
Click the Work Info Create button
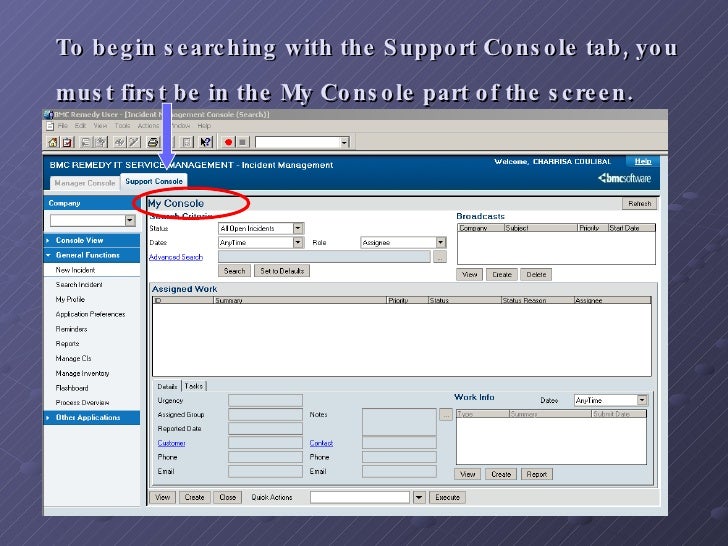click(x=501, y=474)
